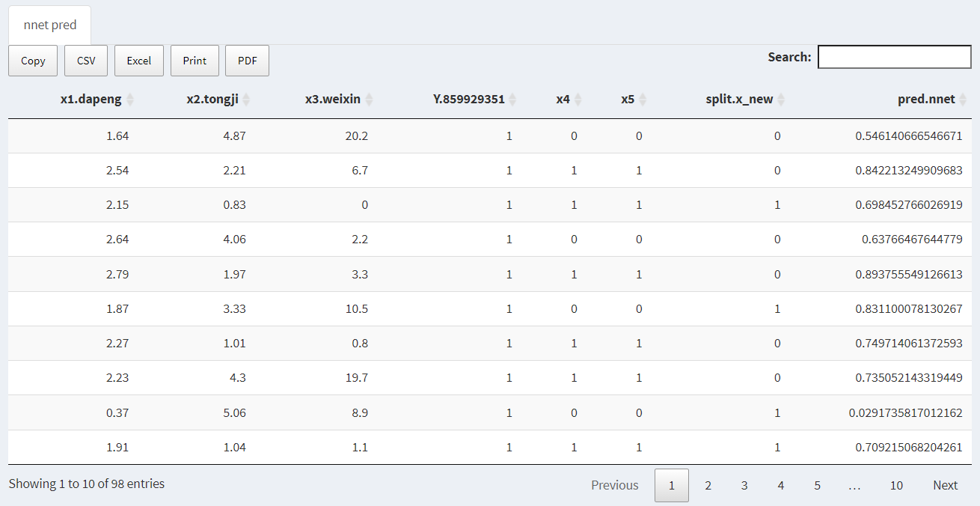Viewport: 980px width, 506px height.
Task: Go to page 4
Action: pos(780,485)
